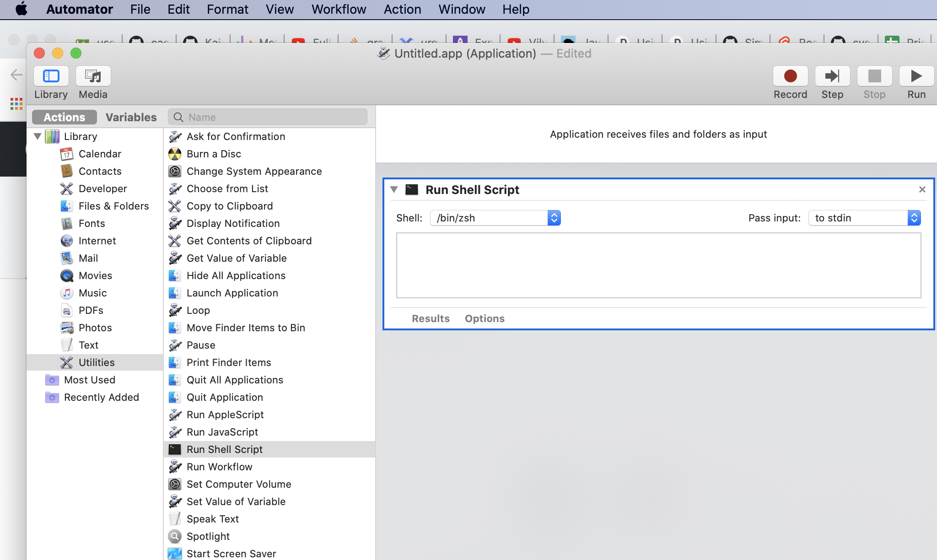The height and width of the screenshot is (560, 937).
Task: Click the Record button icon
Action: tap(790, 76)
